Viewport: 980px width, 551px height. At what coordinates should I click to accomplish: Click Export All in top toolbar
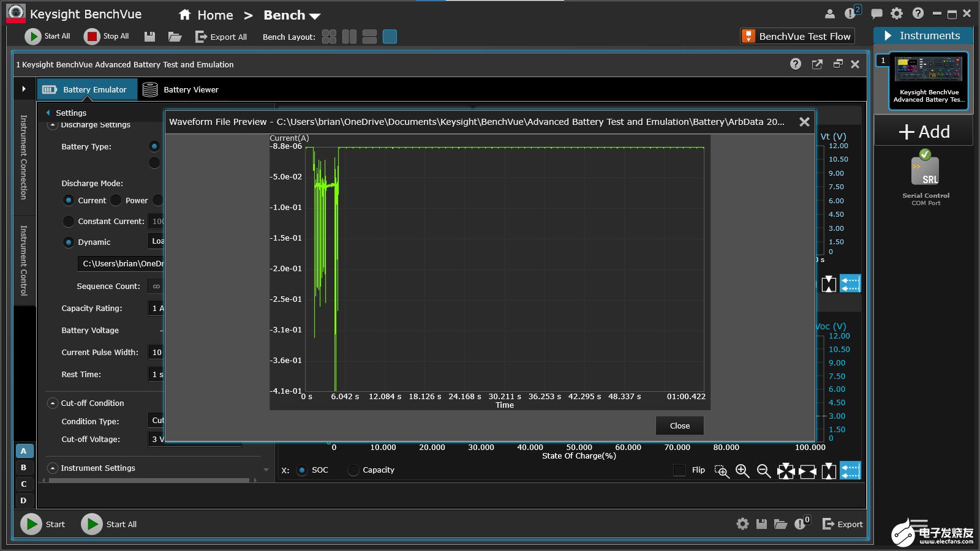tap(221, 37)
